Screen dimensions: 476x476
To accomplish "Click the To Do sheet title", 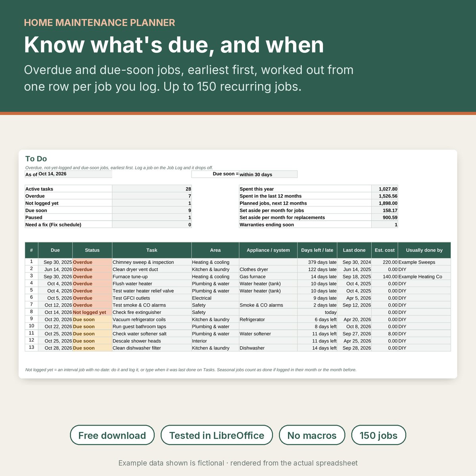I will click(36, 159).
